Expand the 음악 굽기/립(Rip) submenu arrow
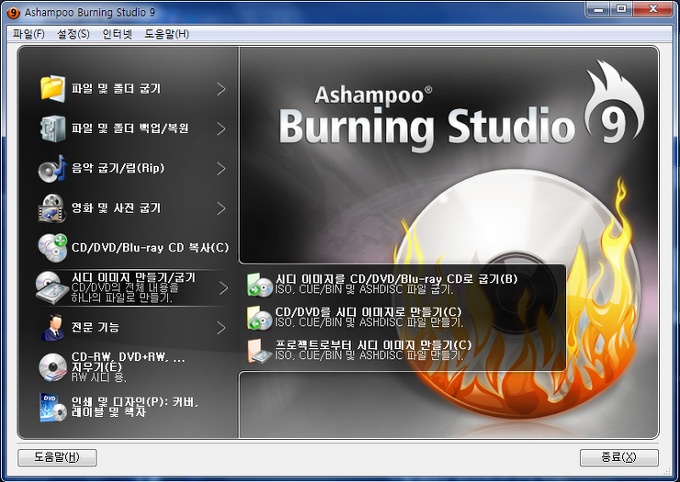Screen dimensions: 680x482 221,169
